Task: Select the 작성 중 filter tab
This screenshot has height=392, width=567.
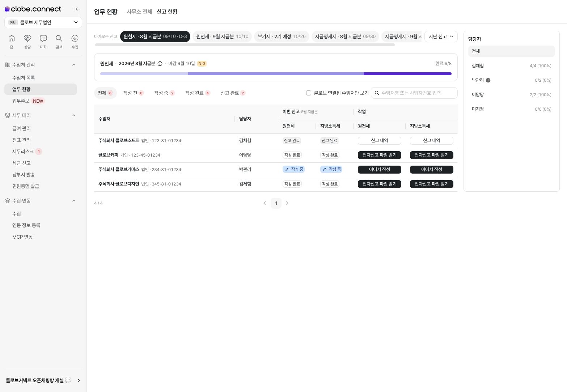Action: pos(164,93)
